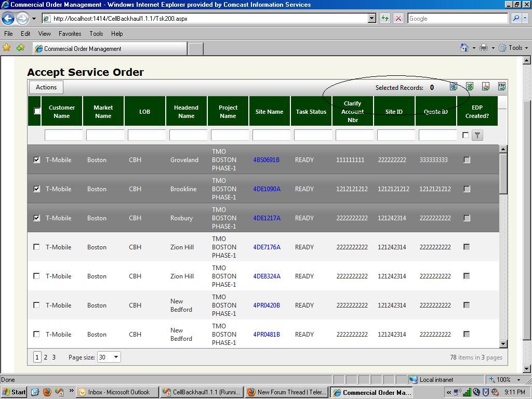Image resolution: width=532 pixels, height=399 pixels.
Task: Check the selection box for site 4PR0420B
Action: [x=37, y=305]
